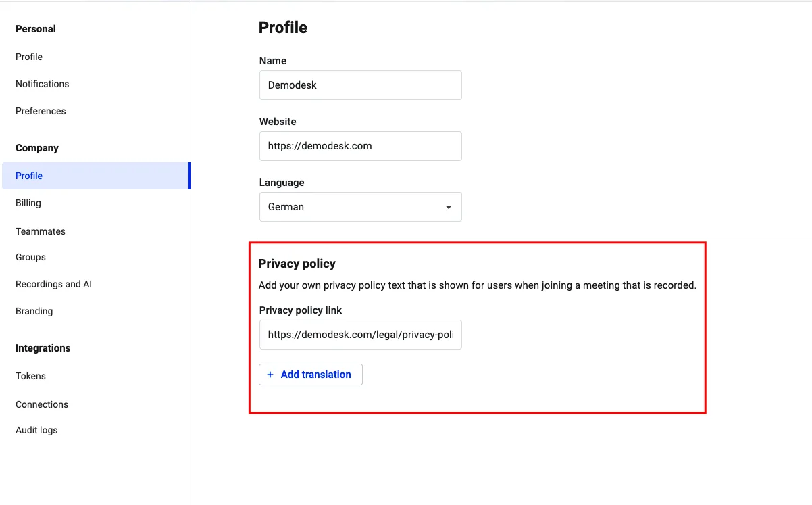Image resolution: width=812 pixels, height=505 pixels.
Task: Go to Preferences in the sidebar
Action: 41,111
